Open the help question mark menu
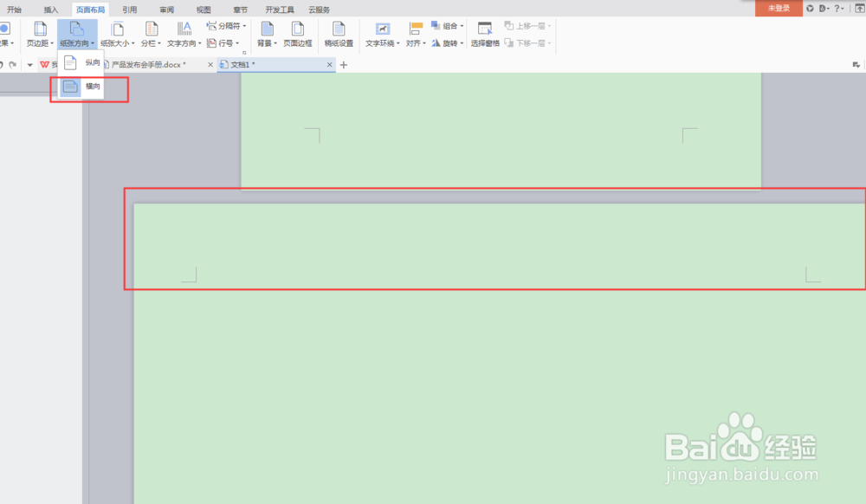 click(838, 9)
